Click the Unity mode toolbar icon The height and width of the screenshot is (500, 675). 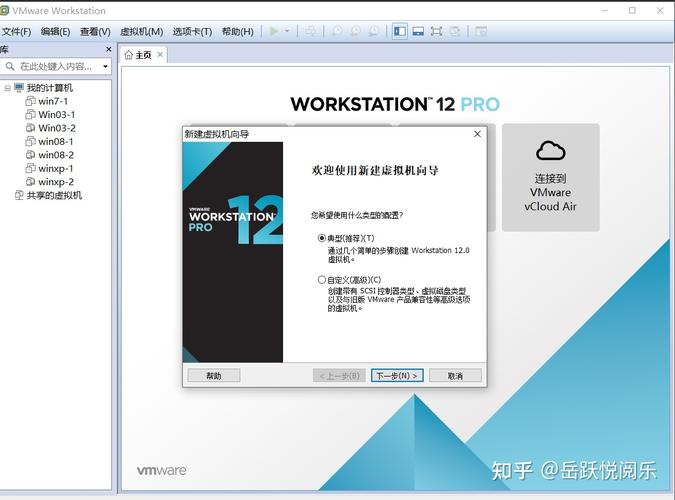click(x=454, y=31)
